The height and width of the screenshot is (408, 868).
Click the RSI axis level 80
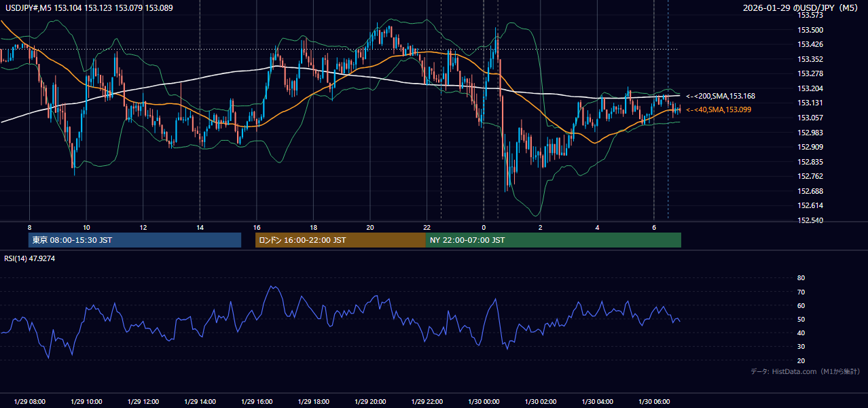(x=801, y=278)
